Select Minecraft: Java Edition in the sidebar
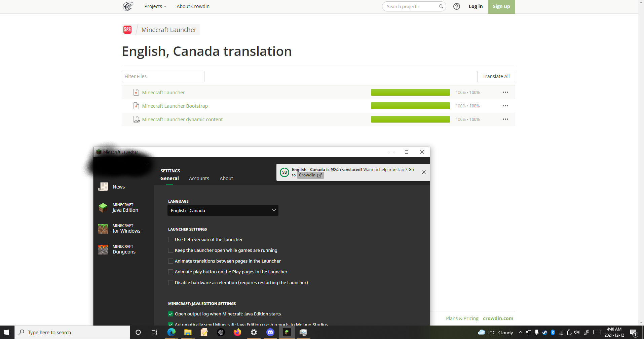644x339 pixels. (x=118, y=207)
